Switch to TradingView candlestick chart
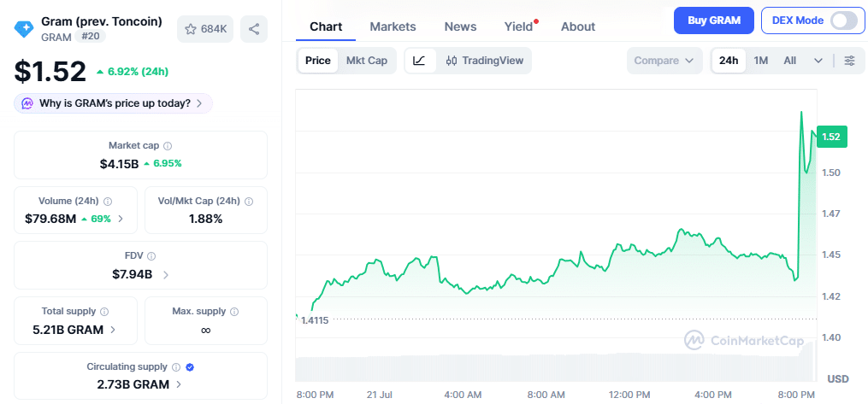 click(x=484, y=61)
